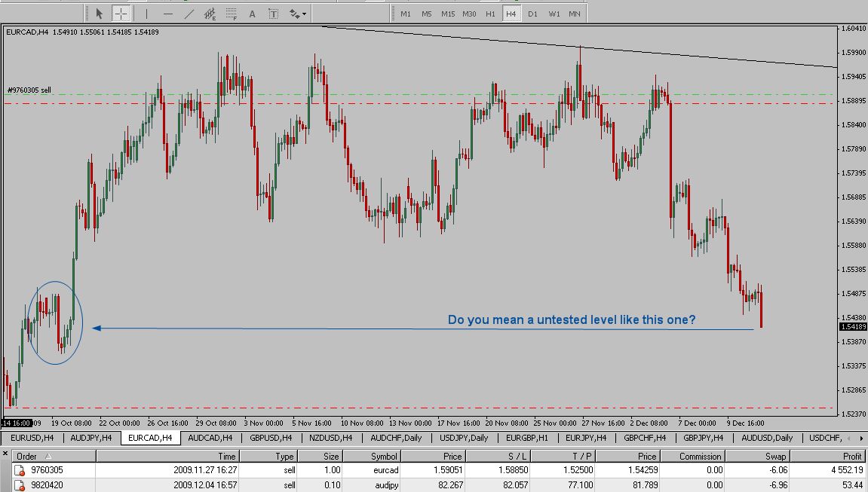The width and height of the screenshot is (868, 492).
Task: Set chart timeframe to D1
Action: click(x=532, y=14)
